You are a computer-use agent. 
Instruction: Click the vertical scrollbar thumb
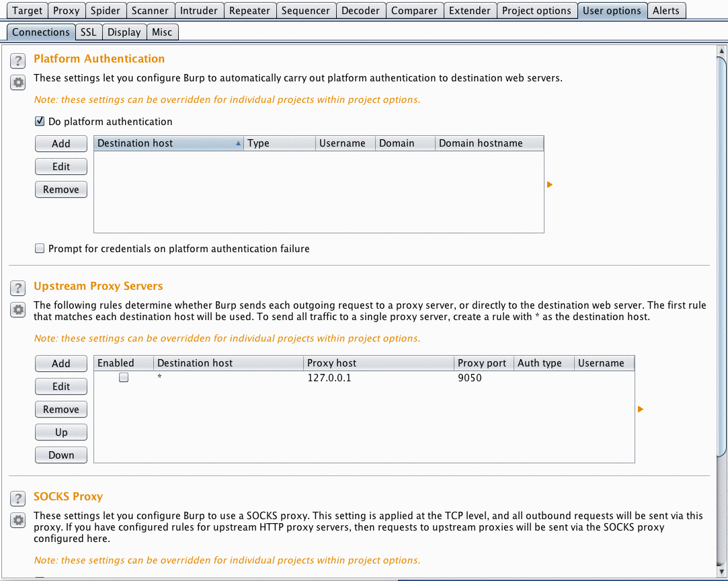coord(721,256)
